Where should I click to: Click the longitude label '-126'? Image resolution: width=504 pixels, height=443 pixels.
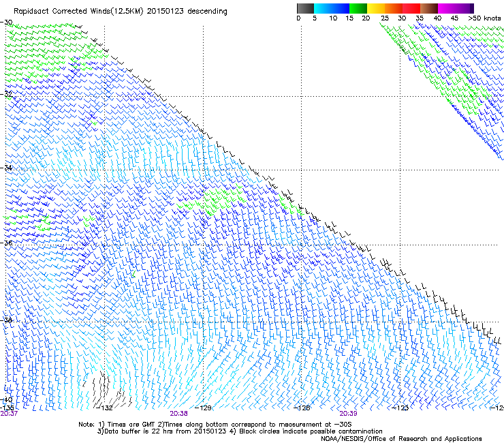coord(302,408)
